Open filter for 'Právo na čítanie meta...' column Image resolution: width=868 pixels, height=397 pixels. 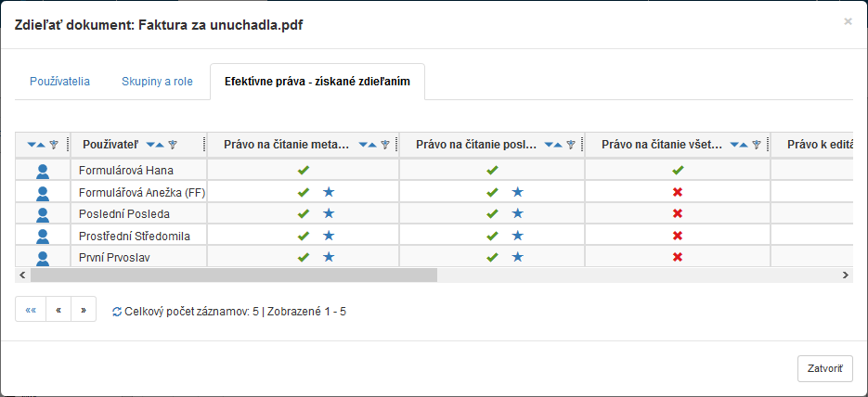[x=385, y=145]
